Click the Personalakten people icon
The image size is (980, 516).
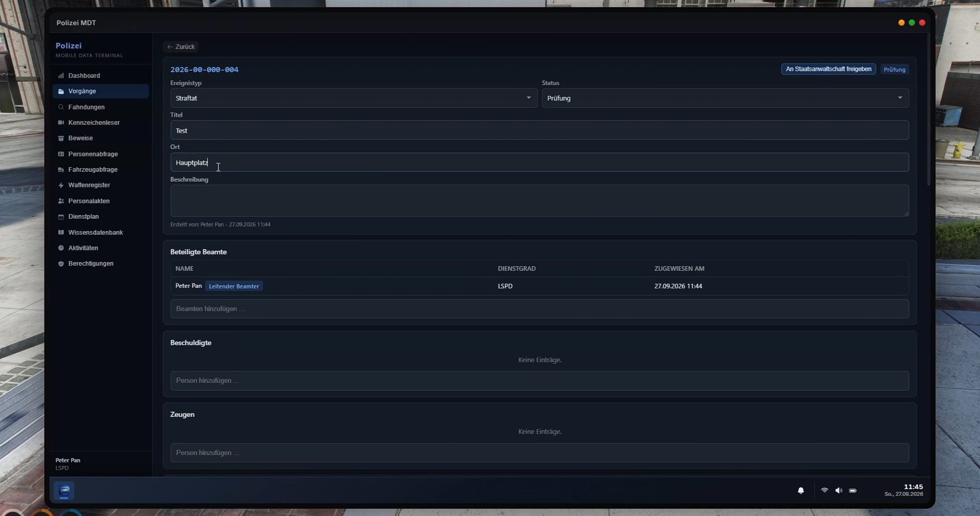click(x=61, y=201)
